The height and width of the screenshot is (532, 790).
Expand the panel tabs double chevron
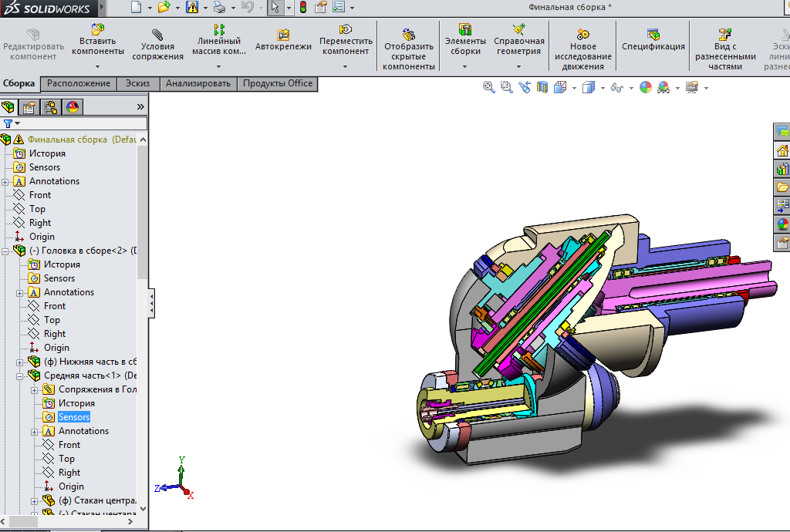click(x=140, y=106)
